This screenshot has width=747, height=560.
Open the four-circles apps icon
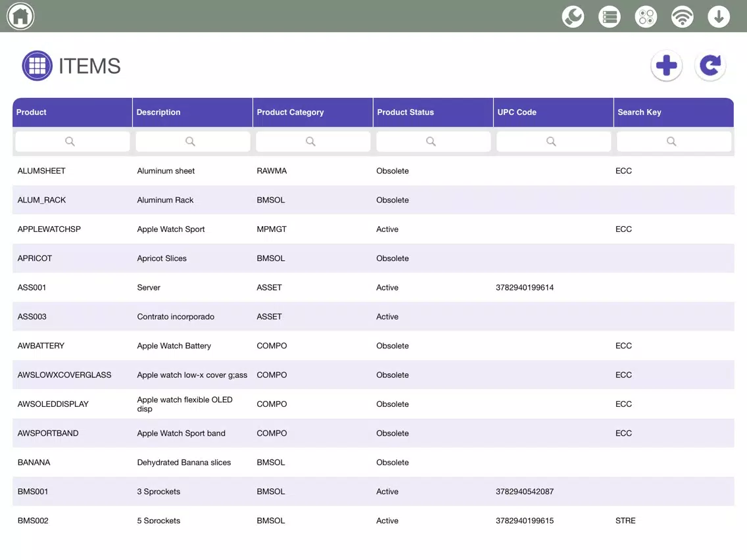click(646, 16)
